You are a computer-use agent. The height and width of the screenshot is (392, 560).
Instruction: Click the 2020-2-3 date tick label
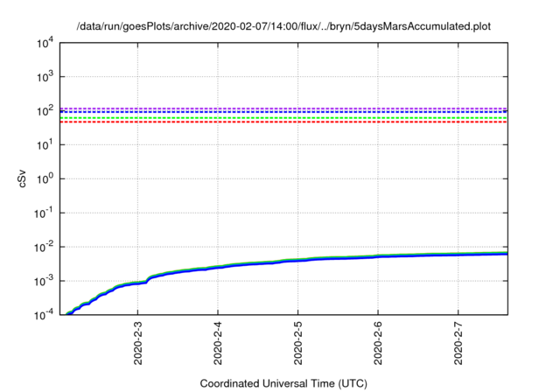click(138, 343)
